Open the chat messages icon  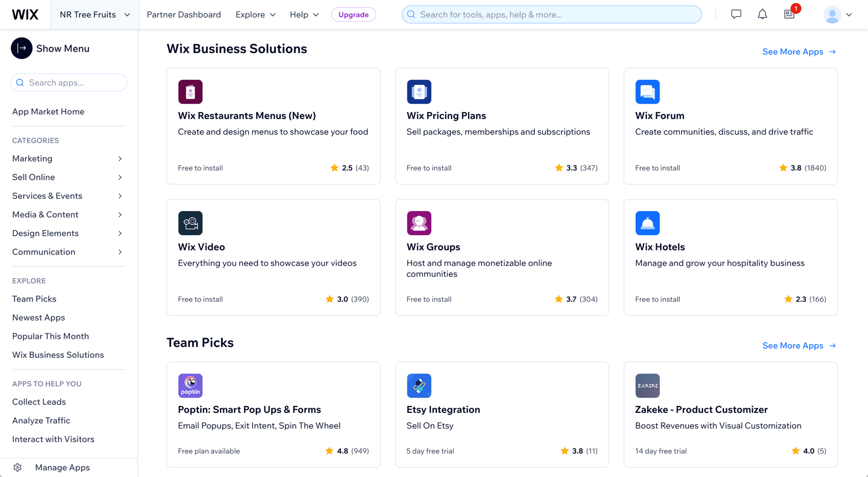coord(736,14)
